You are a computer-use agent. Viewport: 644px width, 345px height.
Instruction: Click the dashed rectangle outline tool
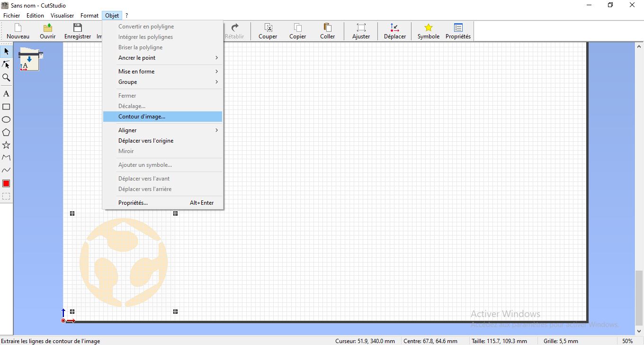coord(6,196)
